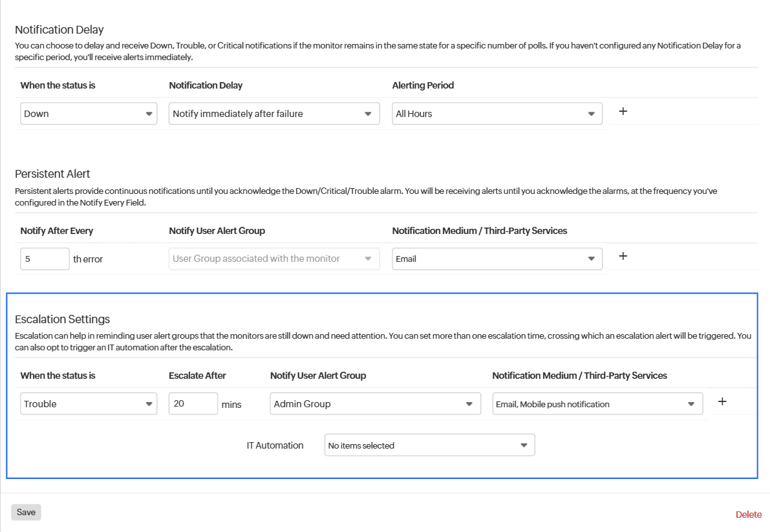Click the red Delete link
Viewport: 770px width, 532px height.
pyautogui.click(x=749, y=515)
